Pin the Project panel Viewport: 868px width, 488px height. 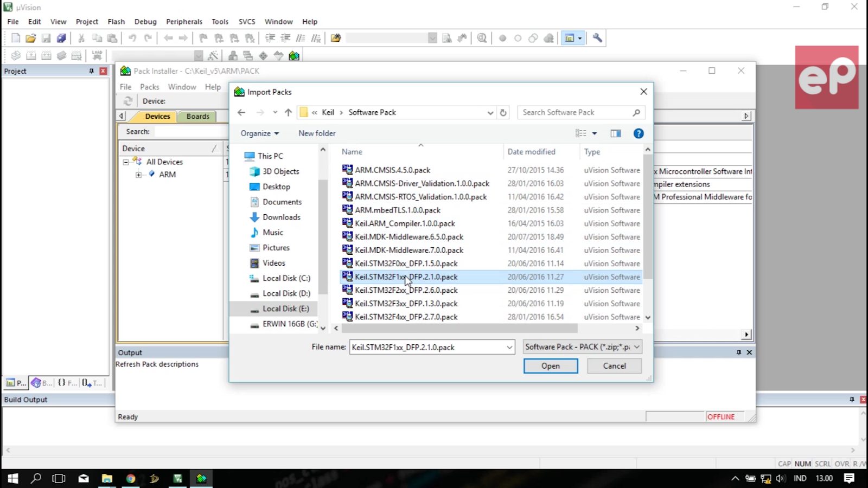point(91,71)
